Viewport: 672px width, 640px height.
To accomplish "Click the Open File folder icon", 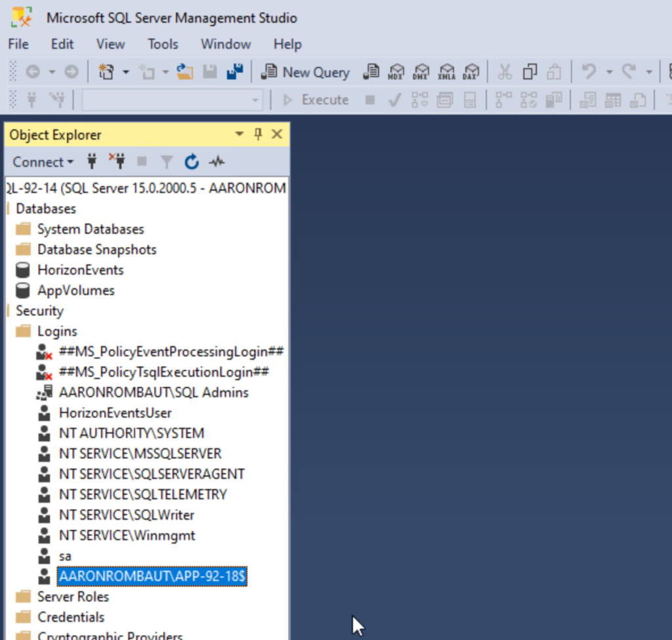I will tap(184, 72).
